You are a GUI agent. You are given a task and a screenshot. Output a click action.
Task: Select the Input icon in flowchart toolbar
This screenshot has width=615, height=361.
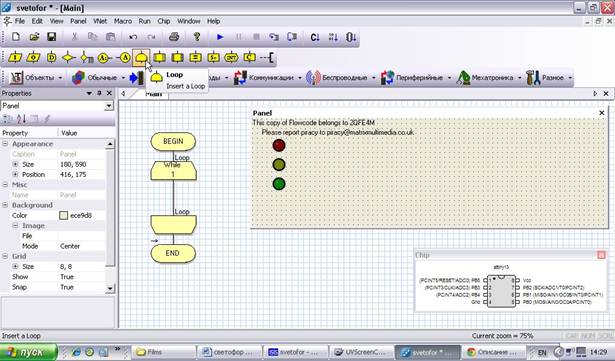tap(15, 58)
